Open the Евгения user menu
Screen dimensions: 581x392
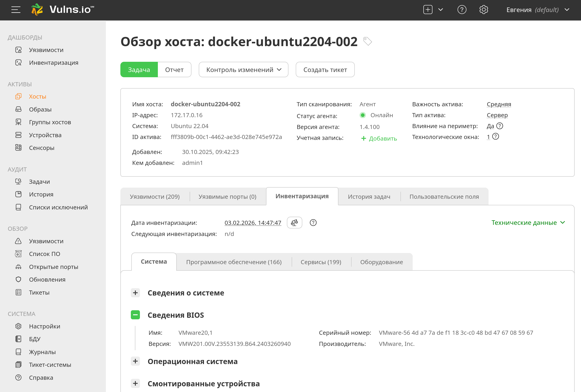tap(537, 10)
